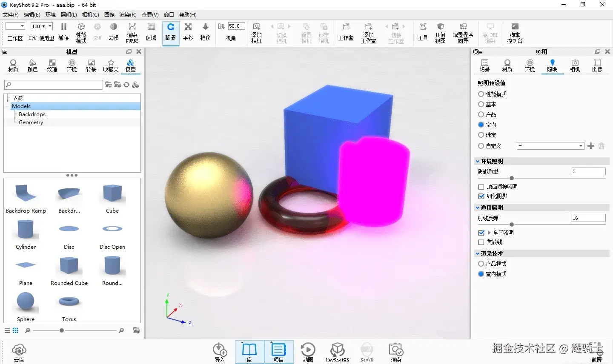Open the Help (帮助) menu
613x364 pixels.
[188, 14]
